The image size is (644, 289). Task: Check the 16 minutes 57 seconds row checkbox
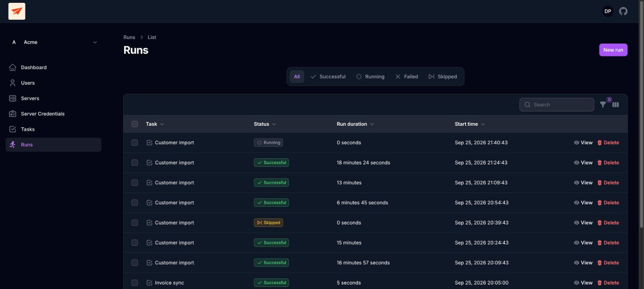click(x=135, y=263)
